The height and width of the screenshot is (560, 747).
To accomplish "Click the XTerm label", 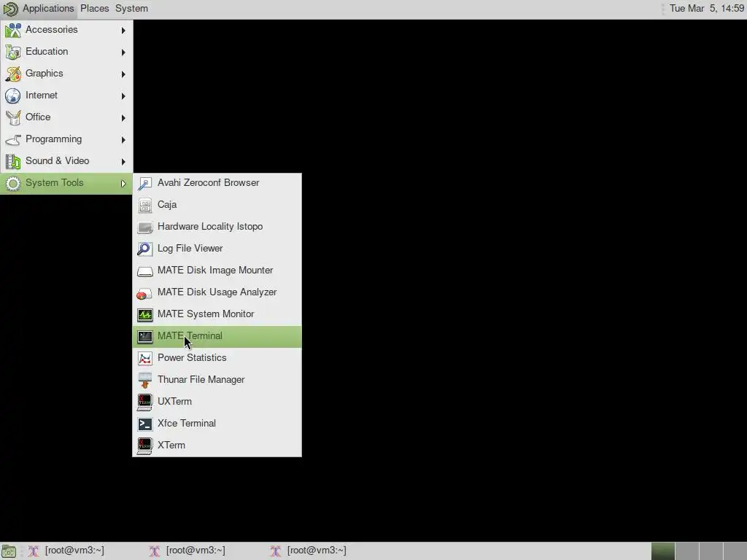I will [x=171, y=446].
